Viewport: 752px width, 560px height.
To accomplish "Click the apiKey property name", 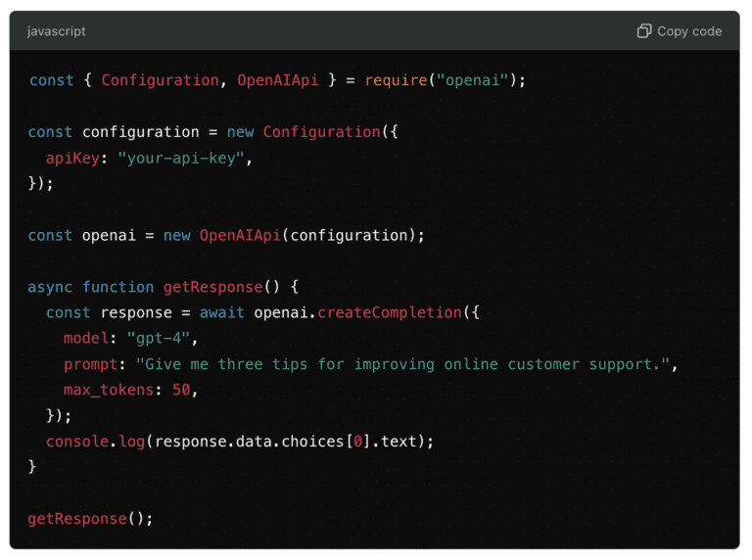I will [x=72, y=158].
